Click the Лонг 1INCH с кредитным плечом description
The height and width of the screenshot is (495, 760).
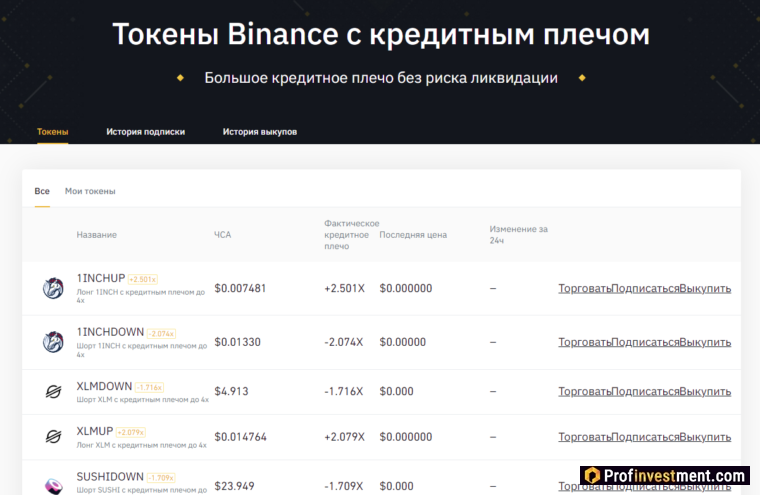point(141,296)
